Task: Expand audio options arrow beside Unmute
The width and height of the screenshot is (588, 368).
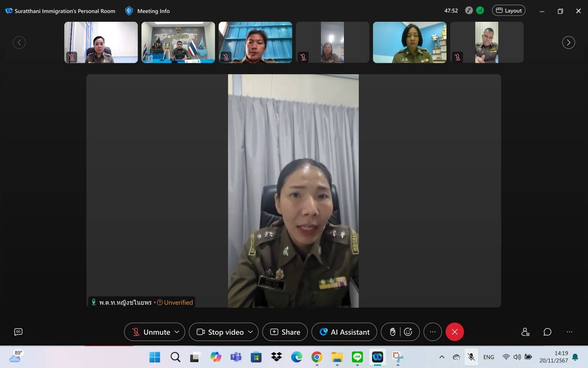Action: coord(177,332)
